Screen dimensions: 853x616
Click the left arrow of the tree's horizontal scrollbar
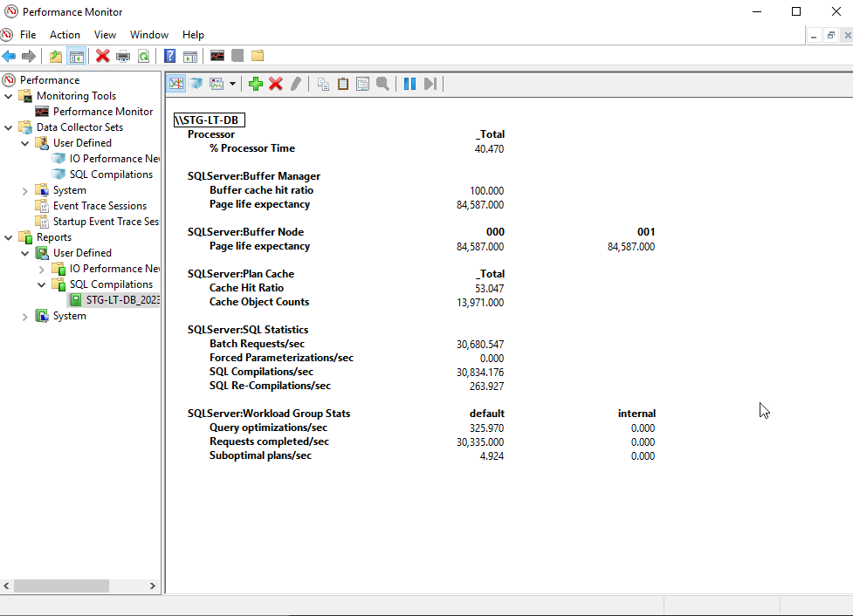click(6, 585)
